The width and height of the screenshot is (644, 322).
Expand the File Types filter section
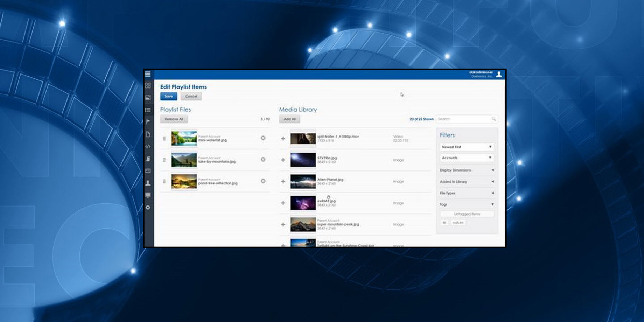467,193
